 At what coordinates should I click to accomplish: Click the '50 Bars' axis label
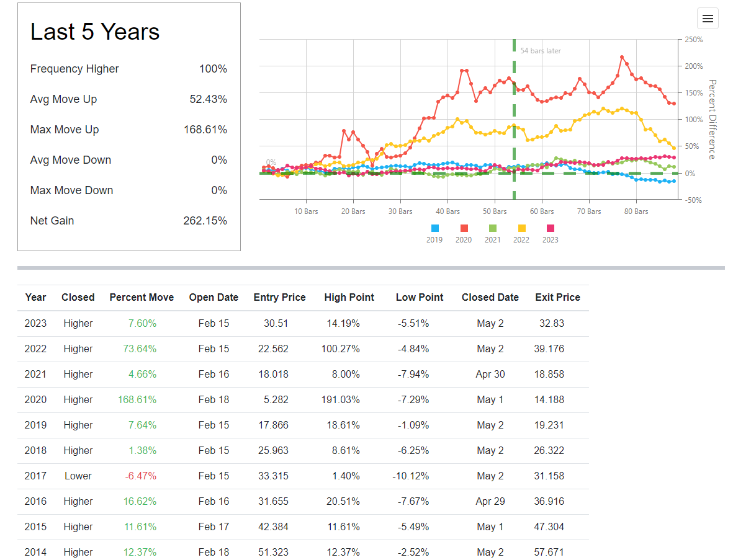point(495,211)
